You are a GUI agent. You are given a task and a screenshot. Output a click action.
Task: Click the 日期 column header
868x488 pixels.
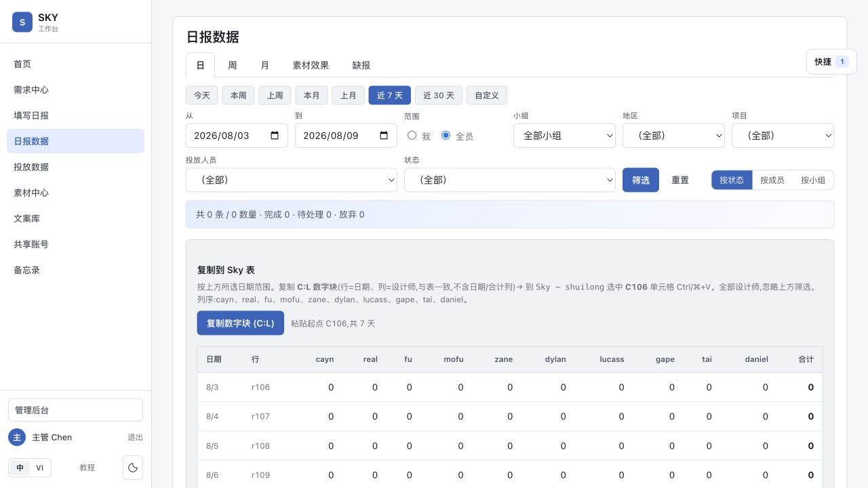tap(214, 359)
